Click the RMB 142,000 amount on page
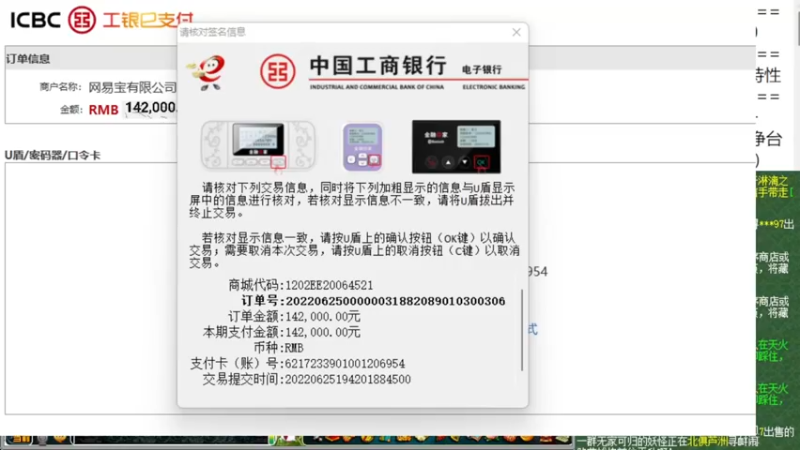Viewport: 800px width, 450px height. [132, 109]
